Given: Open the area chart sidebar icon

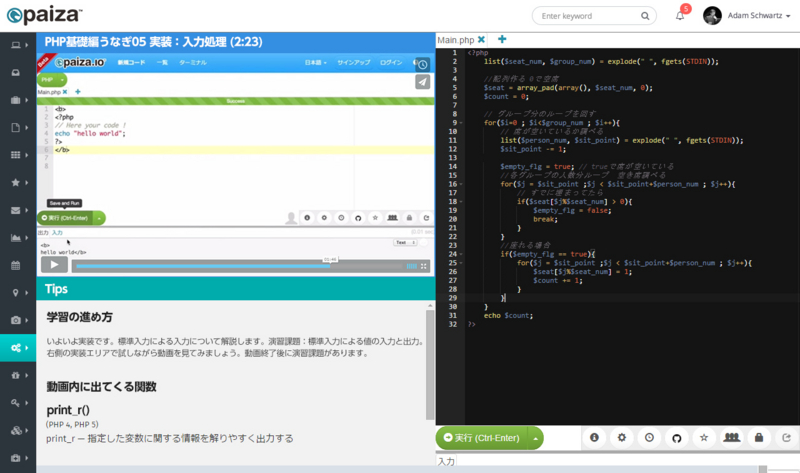Looking at the screenshot, I should click(16, 238).
